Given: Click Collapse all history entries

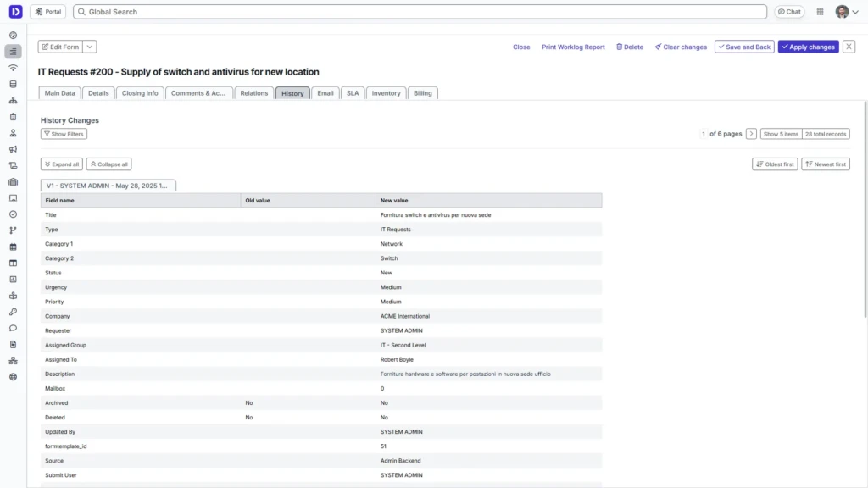Looking at the screenshot, I should pyautogui.click(x=109, y=164).
